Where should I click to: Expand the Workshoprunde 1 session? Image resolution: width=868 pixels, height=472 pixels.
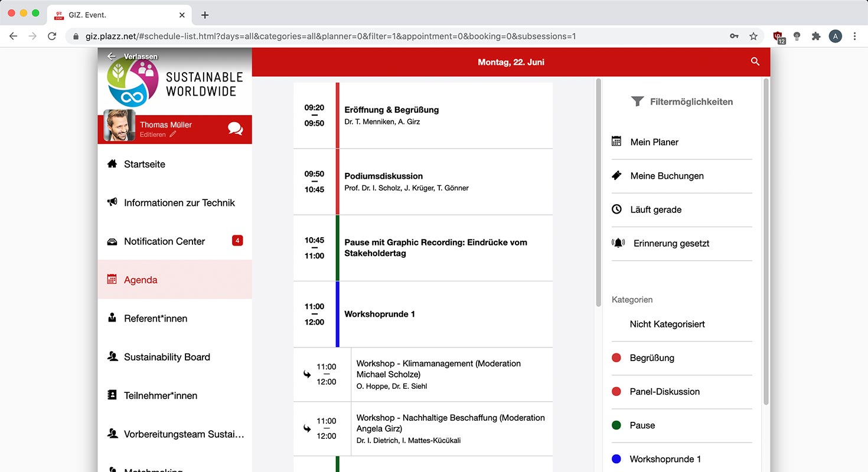(423, 314)
